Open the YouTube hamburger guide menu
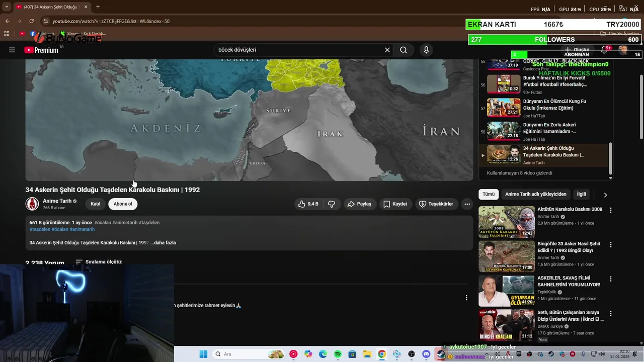This screenshot has height=362, width=644. point(12,50)
